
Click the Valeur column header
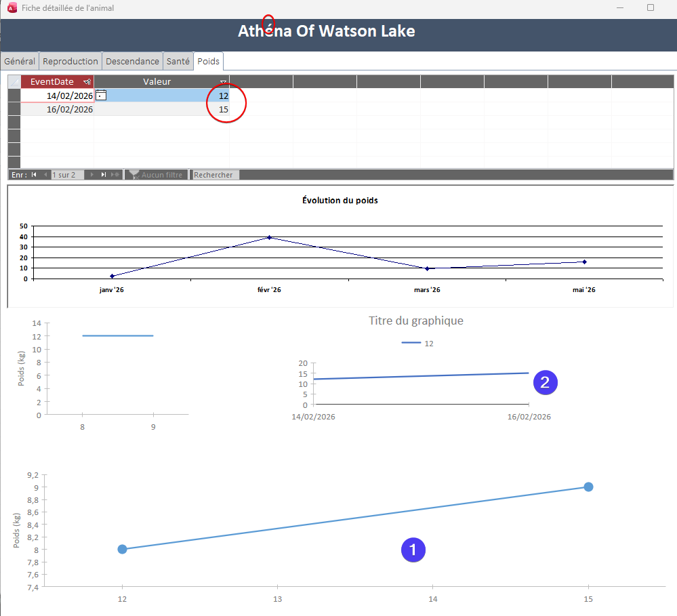pyautogui.click(x=161, y=81)
